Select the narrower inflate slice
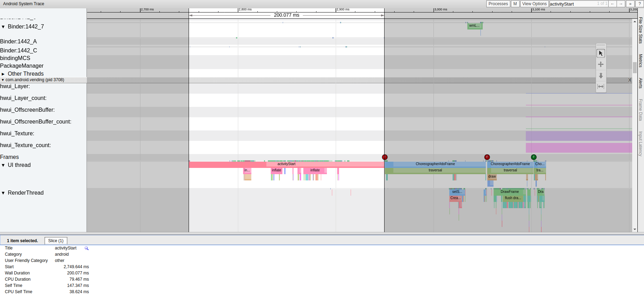The image size is (644, 306). (277, 170)
